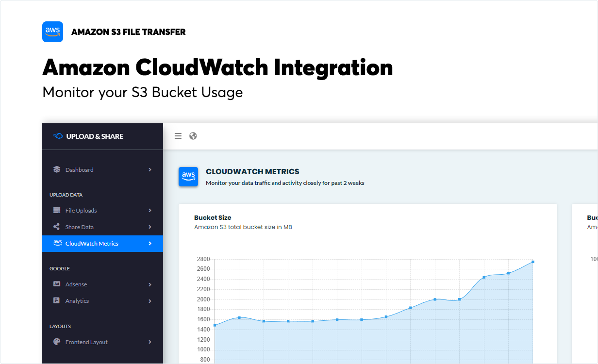Click the AMAZON S3 FILE TRANSFER title text
This screenshot has width=598, height=364.
tap(129, 32)
